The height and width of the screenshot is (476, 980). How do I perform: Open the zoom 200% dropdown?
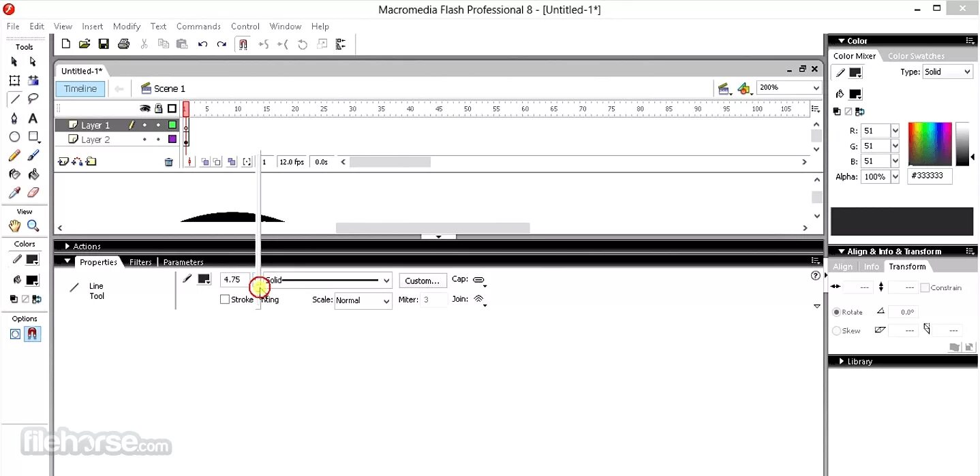816,88
